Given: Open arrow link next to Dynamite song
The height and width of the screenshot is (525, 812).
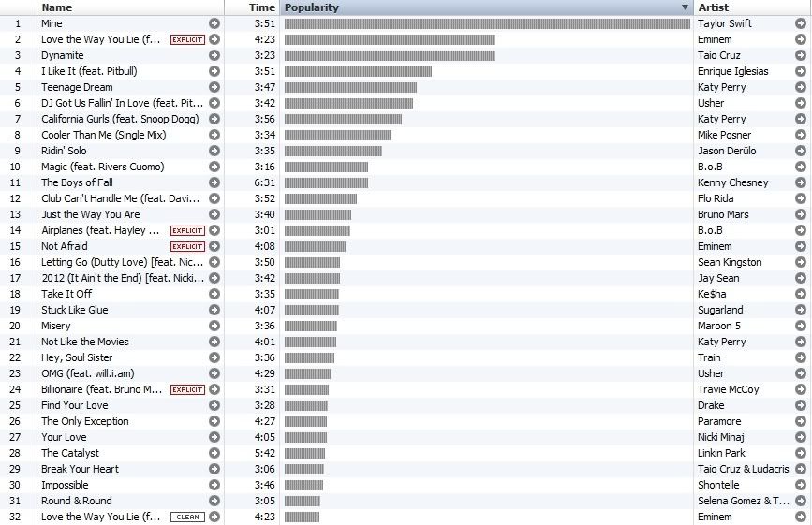Looking at the screenshot, I should 214,55.
